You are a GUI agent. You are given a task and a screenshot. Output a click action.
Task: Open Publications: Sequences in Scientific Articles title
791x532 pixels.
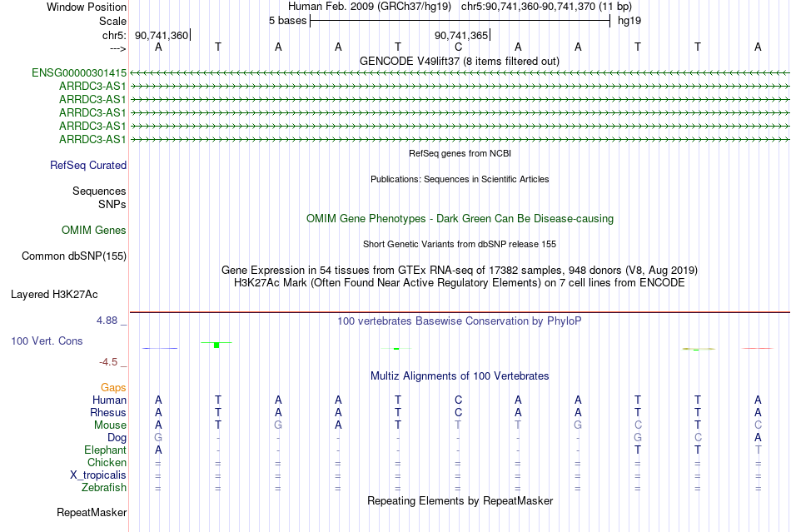[460, 179]
